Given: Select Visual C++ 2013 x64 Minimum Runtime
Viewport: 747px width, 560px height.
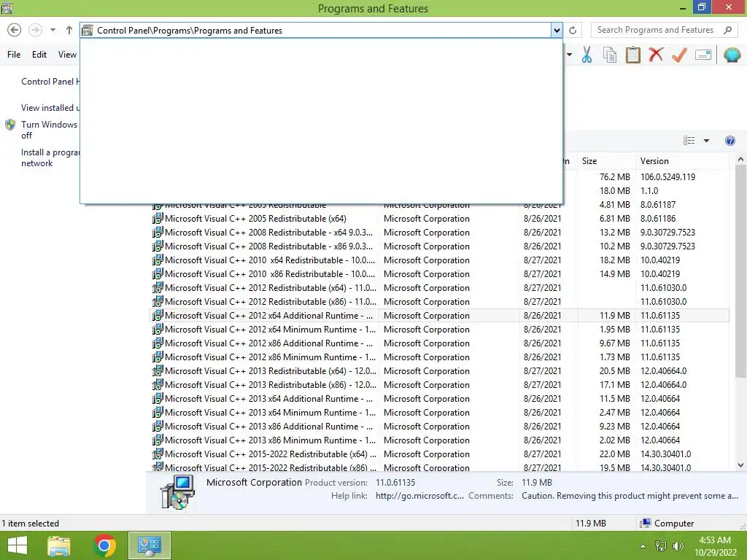Looking at the screenshot, I should 438,412.
